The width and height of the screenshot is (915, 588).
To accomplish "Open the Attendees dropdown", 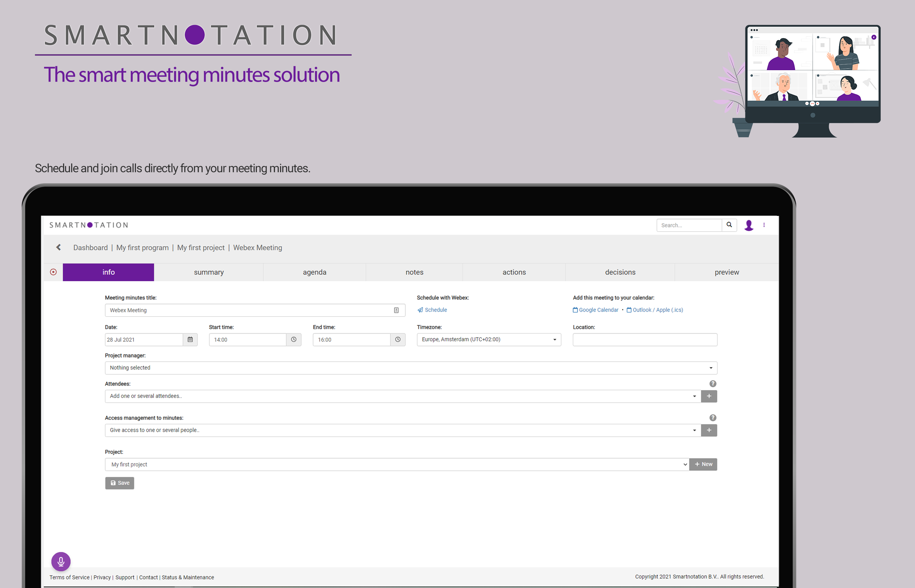I will point(403,396).
